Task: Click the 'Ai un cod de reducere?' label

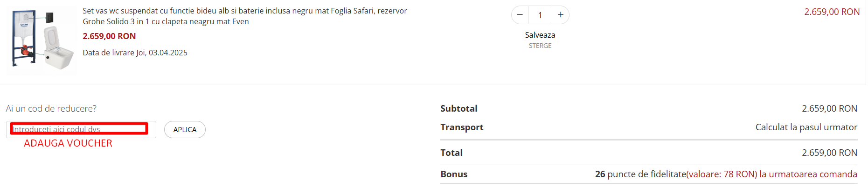Action: click(x=51, y=108)
